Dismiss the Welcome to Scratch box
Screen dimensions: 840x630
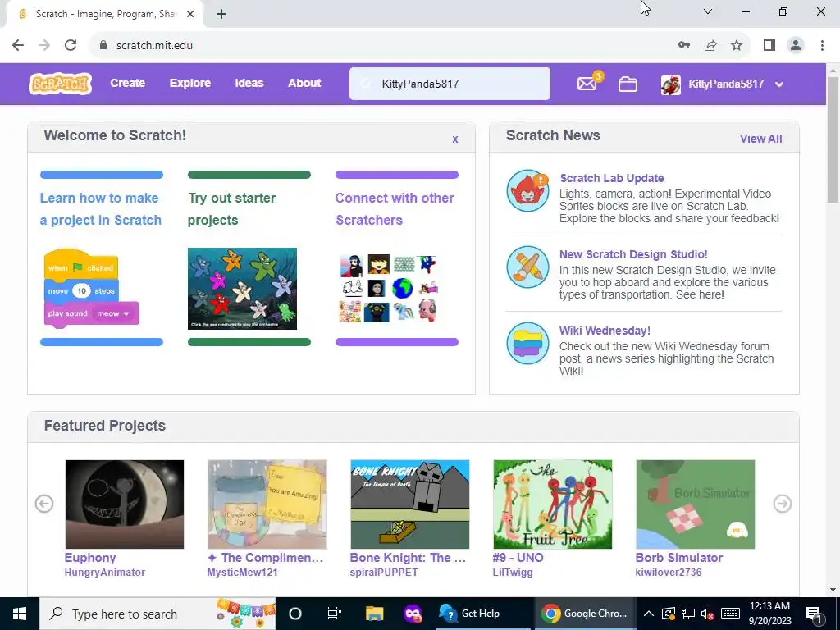[x=454, y=139]
